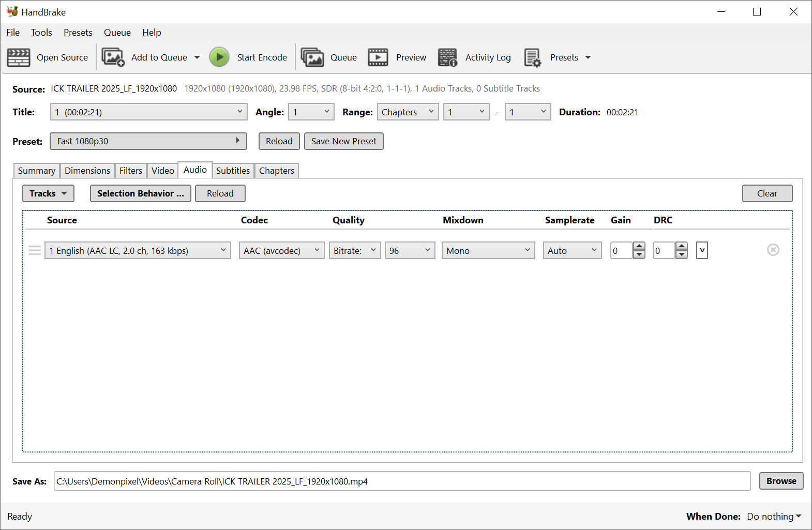
Task: Click the Activity Log label
Action: (x=488, y=57)
